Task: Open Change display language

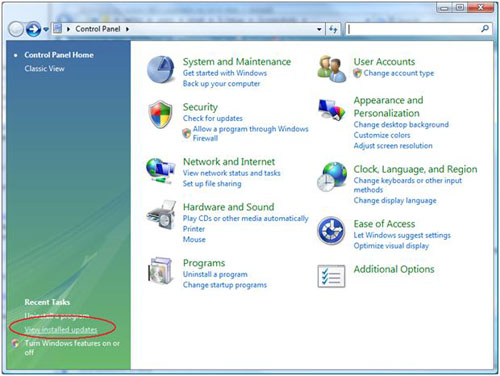Action: [x=395, y=201]
